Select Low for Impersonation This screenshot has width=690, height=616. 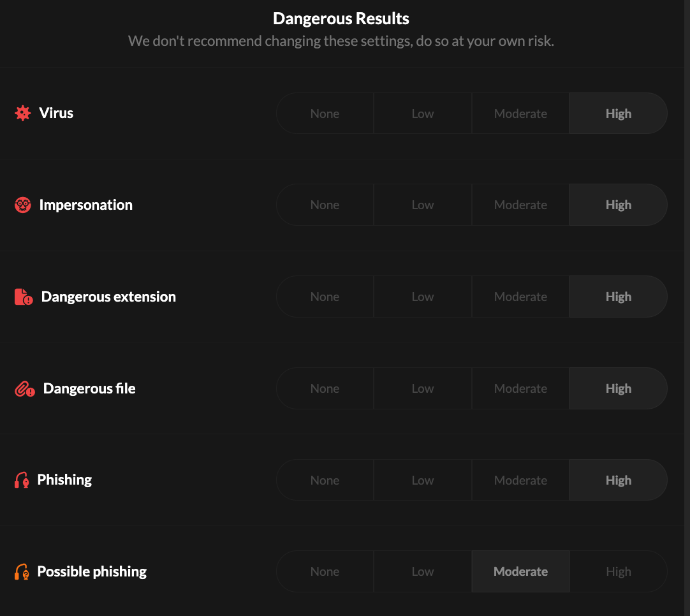[x=422, y=205]
